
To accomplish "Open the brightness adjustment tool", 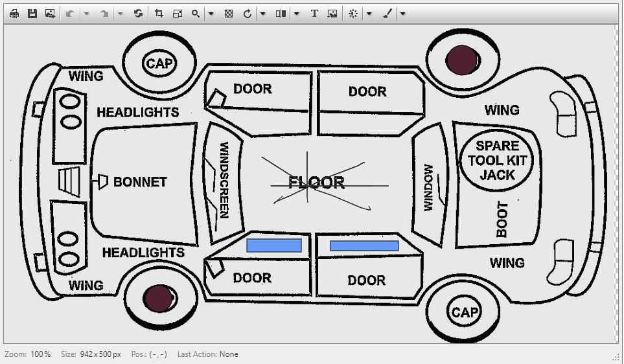I will [352, 14].
